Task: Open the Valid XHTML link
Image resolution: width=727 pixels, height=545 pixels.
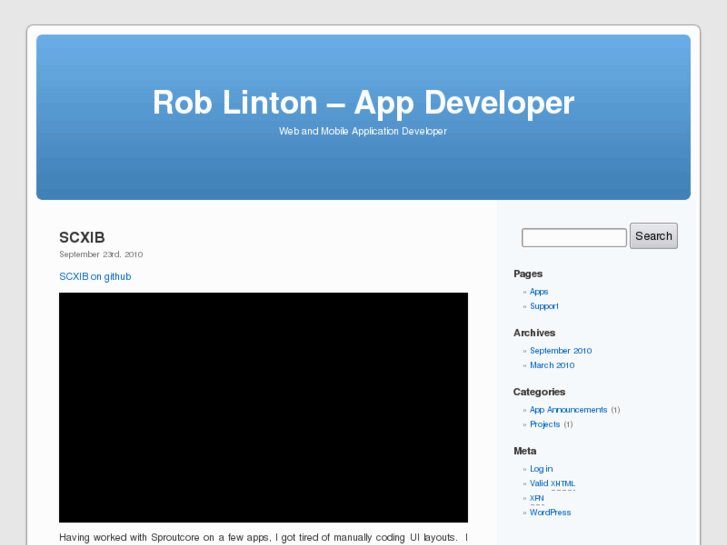Action: click(x=552, y=483)
